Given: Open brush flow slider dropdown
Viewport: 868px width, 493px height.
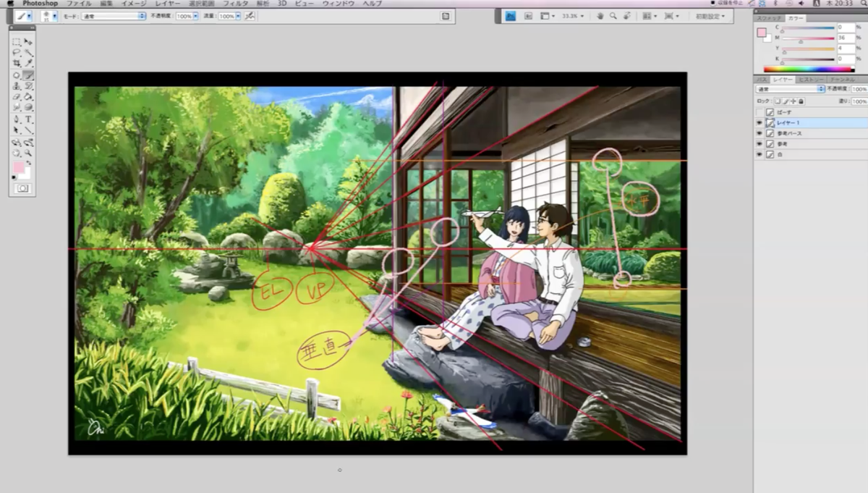Looking at the screenshot, I should (x=238, y=16).
